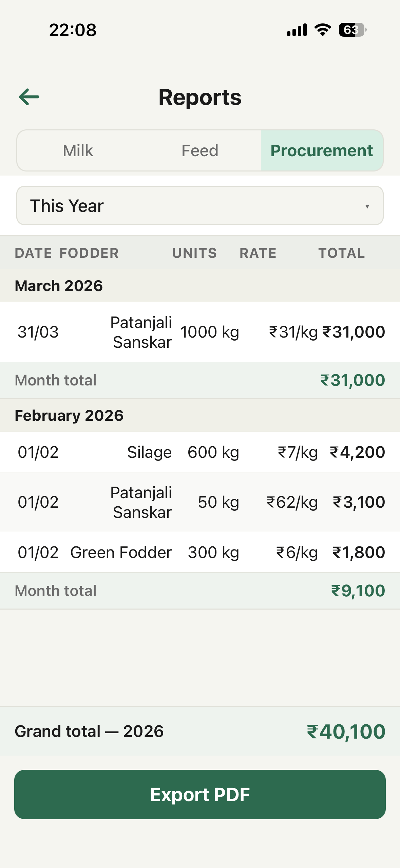Select the 31/03 Patanjali Sanskar entry

point(200,332)
